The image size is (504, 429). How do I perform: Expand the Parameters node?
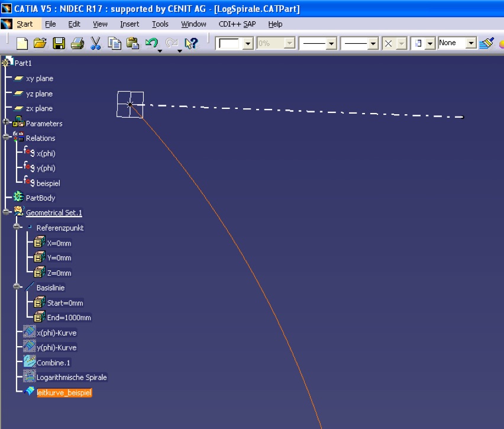coord(5,121)
